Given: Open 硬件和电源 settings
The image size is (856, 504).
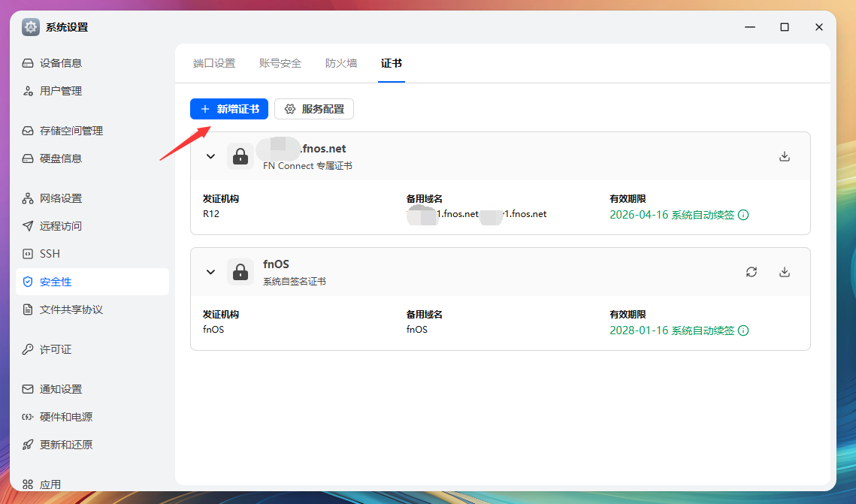Looking at the screenshot, I should tap(92, 418).
